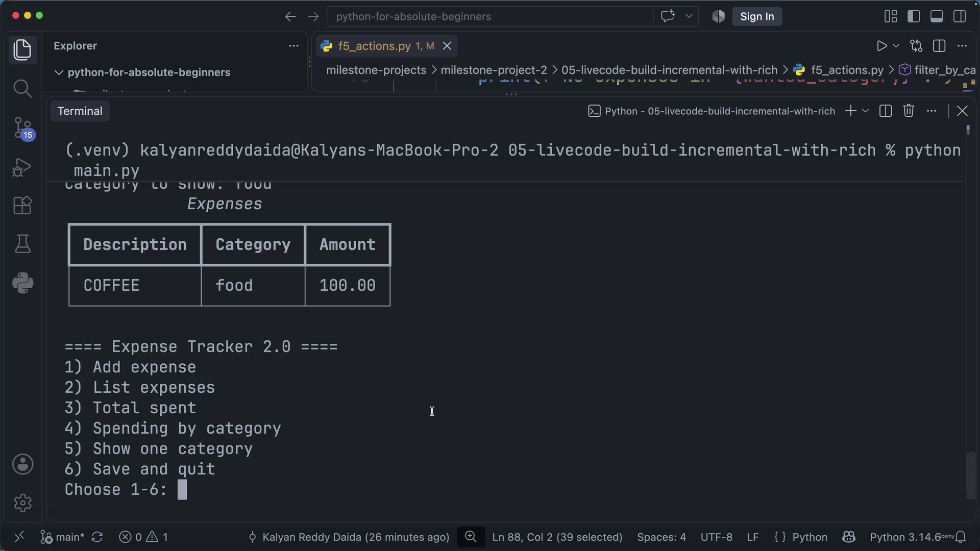
Task: Click the terminal vertical scrollbar thumb
Action: [971, 476]
